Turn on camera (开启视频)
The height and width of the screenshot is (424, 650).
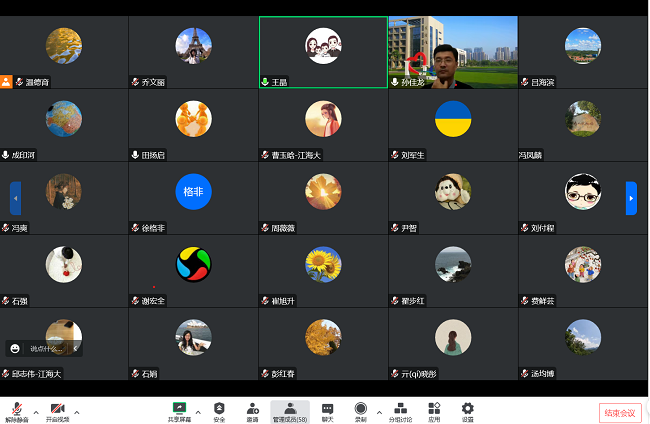pos(57,410)
